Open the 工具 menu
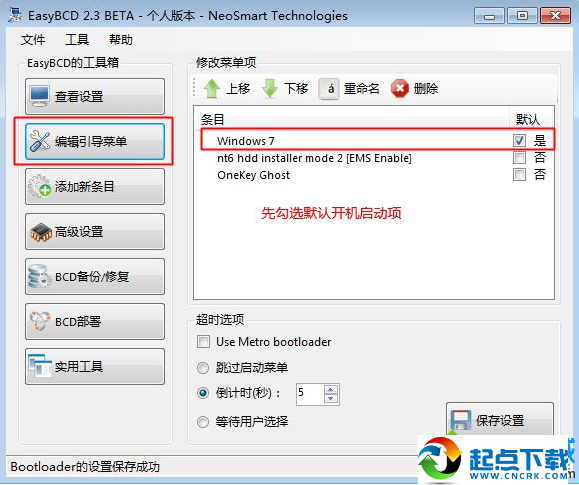The width and height of the screenshot is (579, 485). (x=77, y=40)
